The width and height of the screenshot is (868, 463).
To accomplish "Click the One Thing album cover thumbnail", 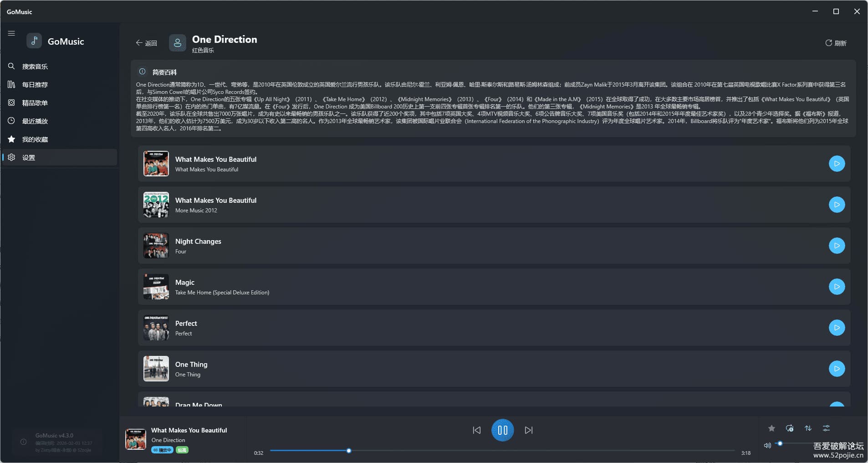I will pyautogui.click(x=156, y=369).
